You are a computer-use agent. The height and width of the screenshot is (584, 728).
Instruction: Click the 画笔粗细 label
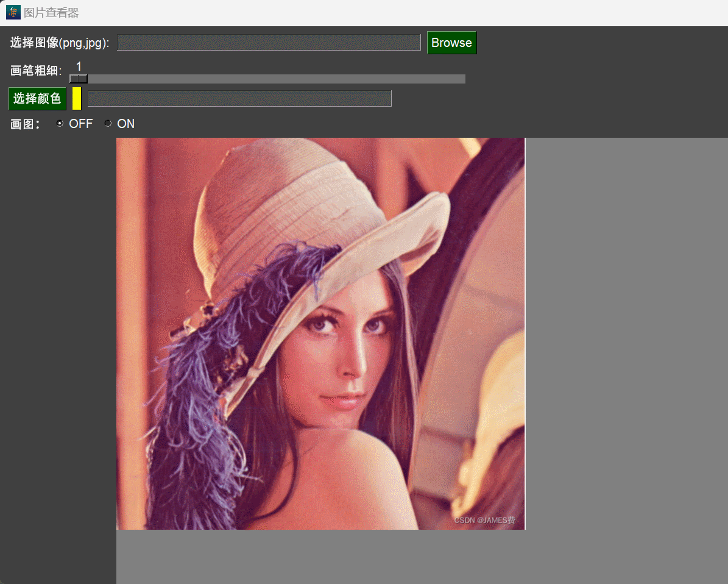pos(36,71)
